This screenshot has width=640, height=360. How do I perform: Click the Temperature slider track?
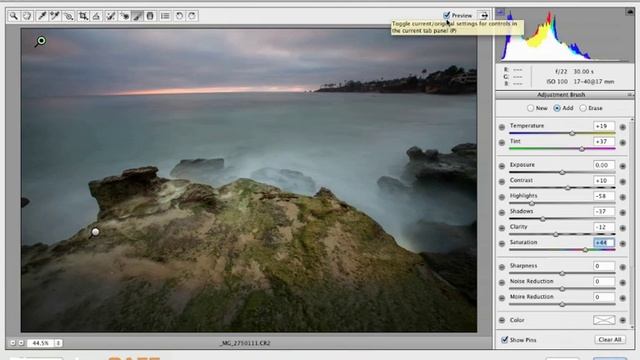tap(562, 133)
